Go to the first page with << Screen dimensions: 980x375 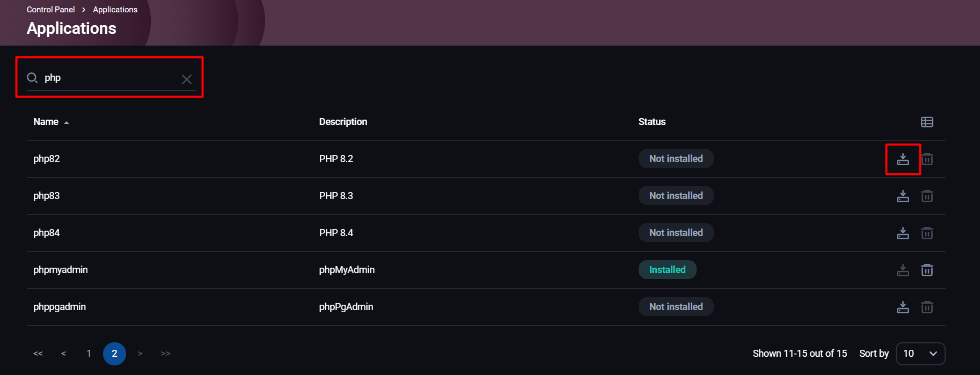[38, 354]
